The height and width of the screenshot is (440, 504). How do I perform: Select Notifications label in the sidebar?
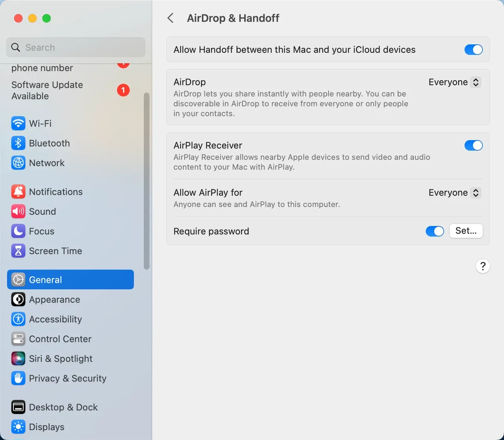point(56,192)
